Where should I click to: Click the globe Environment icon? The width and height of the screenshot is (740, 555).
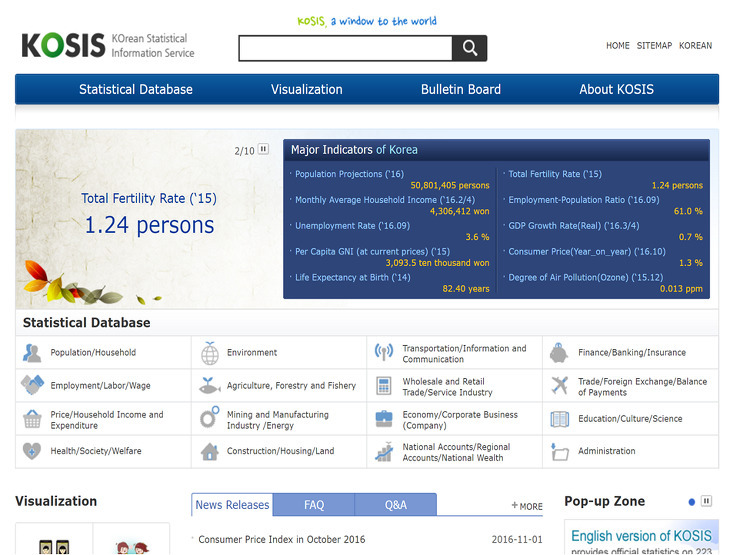click(x=210, y=353)
